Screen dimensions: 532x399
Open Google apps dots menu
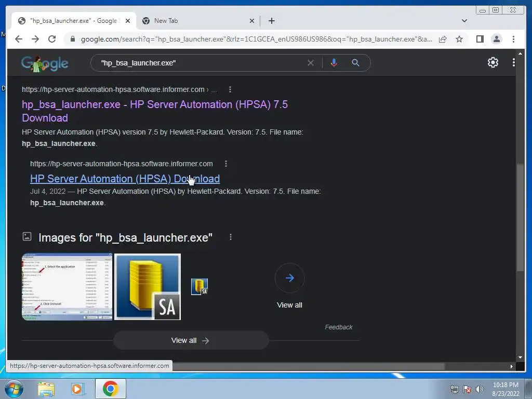pos(514,62)
